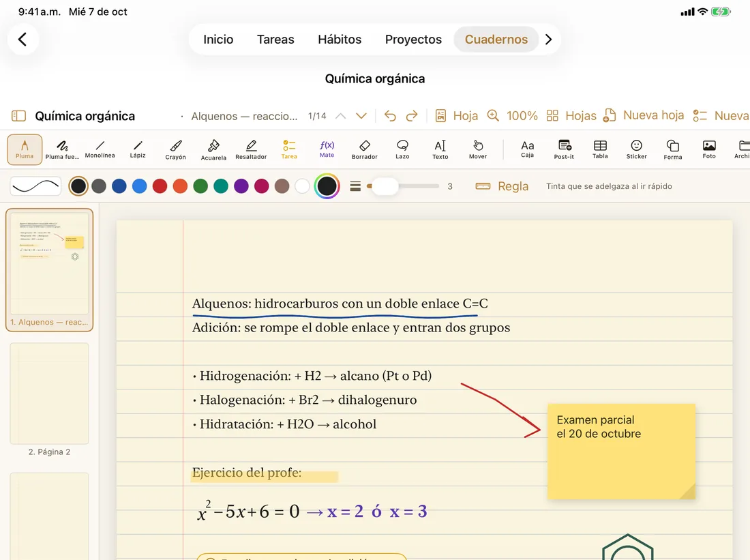Pick the magenta color swatch
The height and width of the screenshot is (560, 750).
tap(261, 186)
